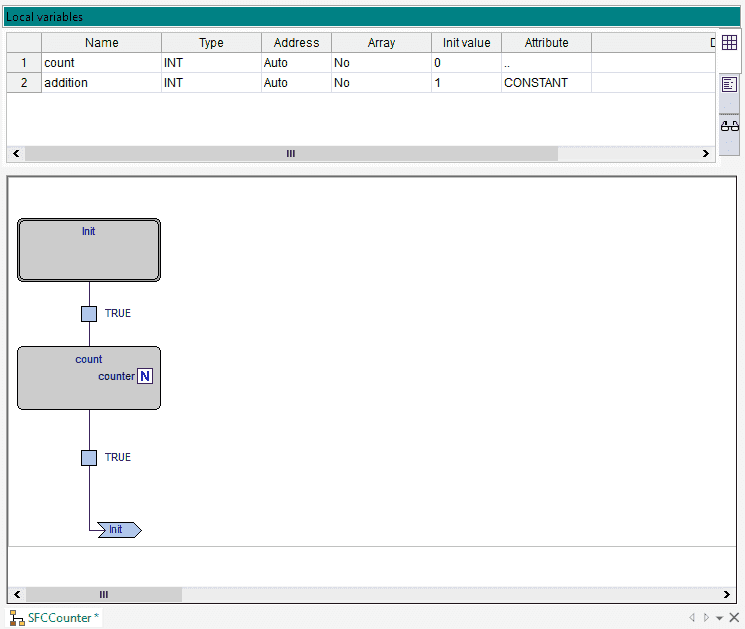This screenshot has height=629, width=745.
Task: Open the document tab list dropdown
Action: (x=719, y=618)
